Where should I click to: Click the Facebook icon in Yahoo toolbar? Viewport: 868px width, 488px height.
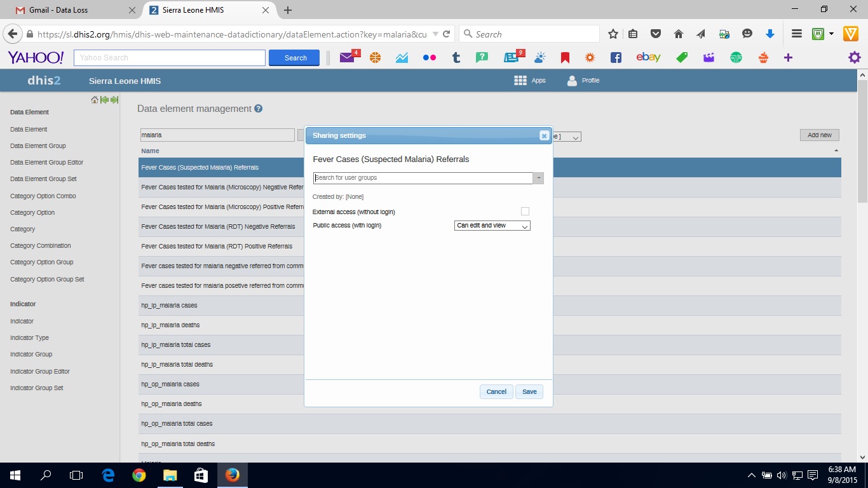[x=616, y=58]
